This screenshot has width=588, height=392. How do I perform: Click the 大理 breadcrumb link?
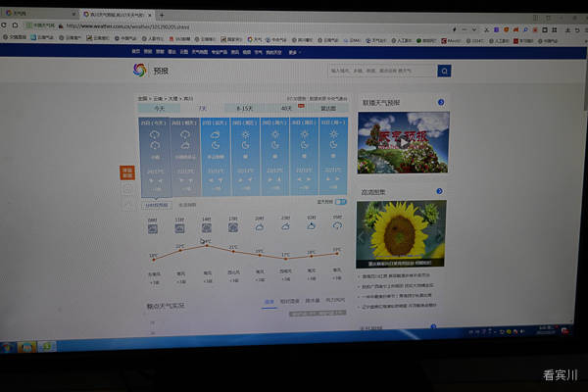172,99
